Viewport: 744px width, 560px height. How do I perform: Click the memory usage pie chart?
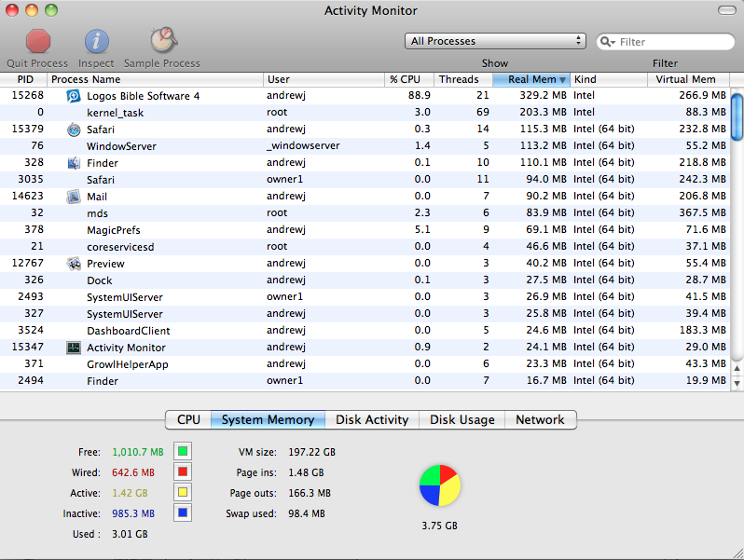coord(440,485)
